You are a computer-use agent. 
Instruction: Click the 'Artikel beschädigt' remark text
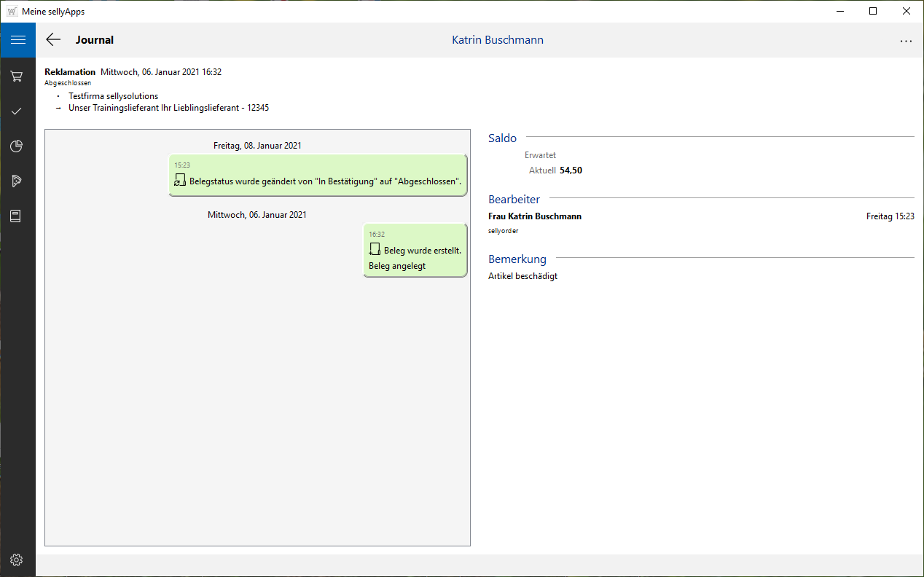tap(522, 276)
